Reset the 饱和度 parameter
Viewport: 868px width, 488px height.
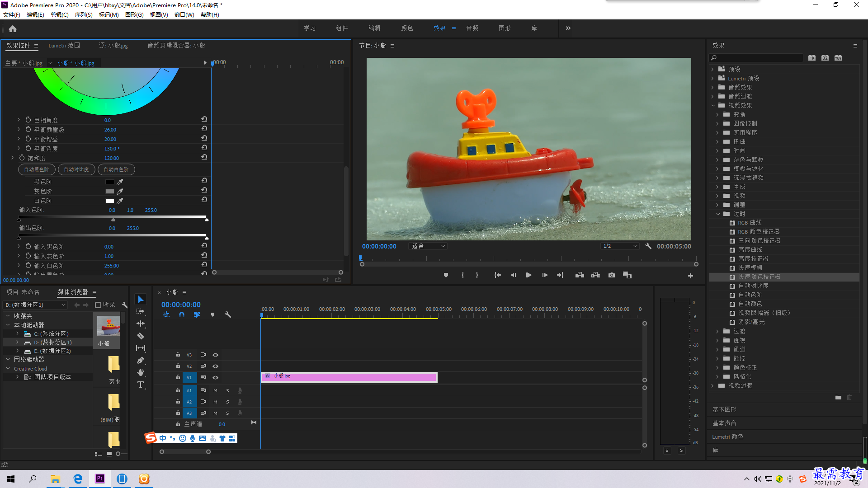pos(204,158)
